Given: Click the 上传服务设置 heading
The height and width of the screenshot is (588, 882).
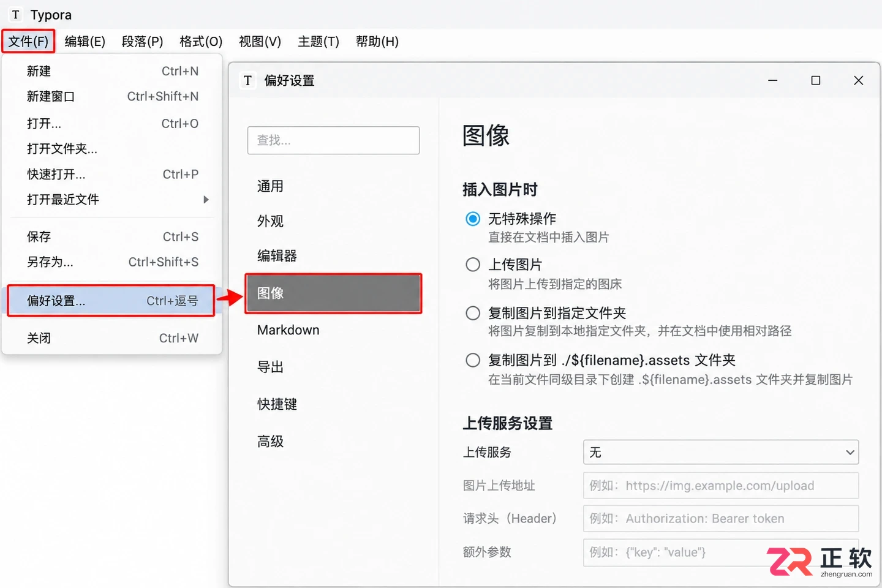Looking at the screenshot, I should point(508,423).
